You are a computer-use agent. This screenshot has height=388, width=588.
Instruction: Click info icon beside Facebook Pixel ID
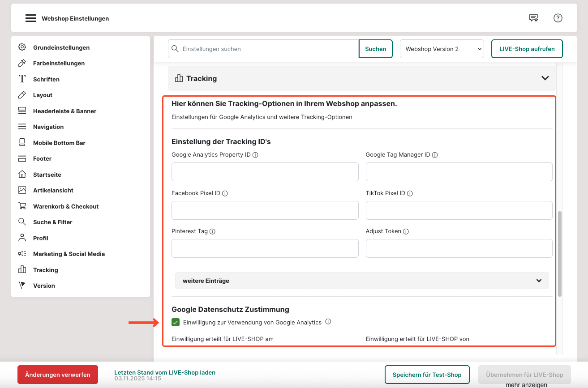coord(225,193)
